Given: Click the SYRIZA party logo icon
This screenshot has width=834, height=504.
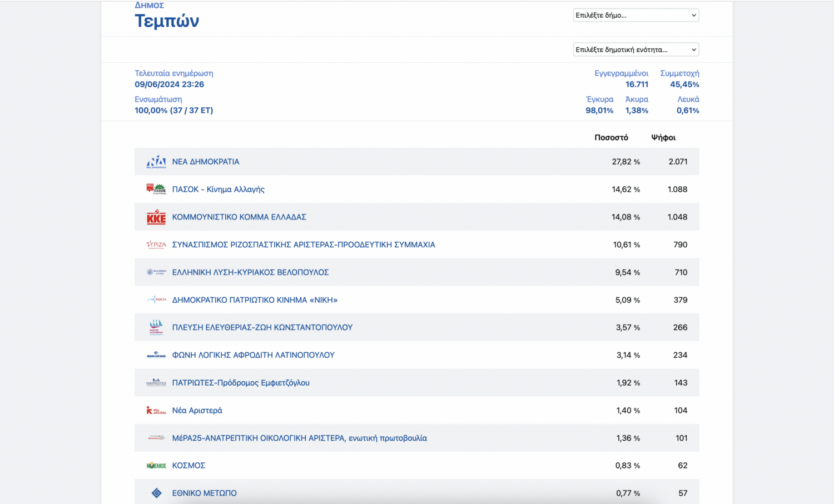Looking at the screenshot, I should click(x=156, y=244).
